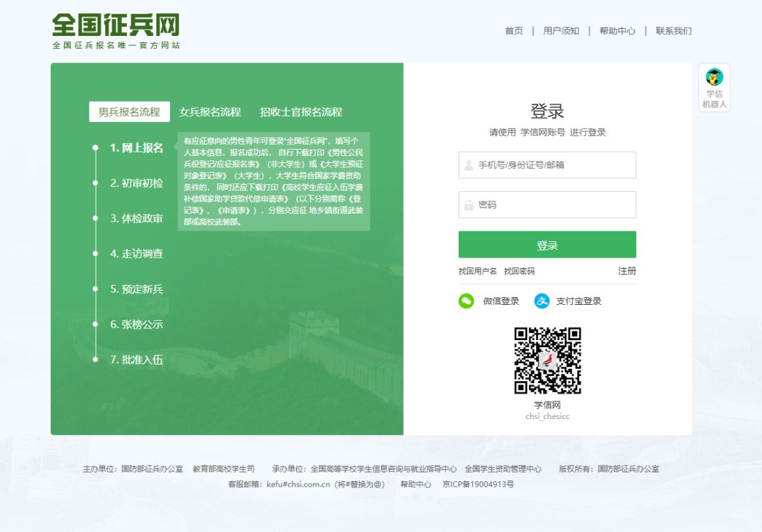The height and width of the screenshot is (532, 762).
Task: Select step 1. 网上报名
Action: click(137, 147)
